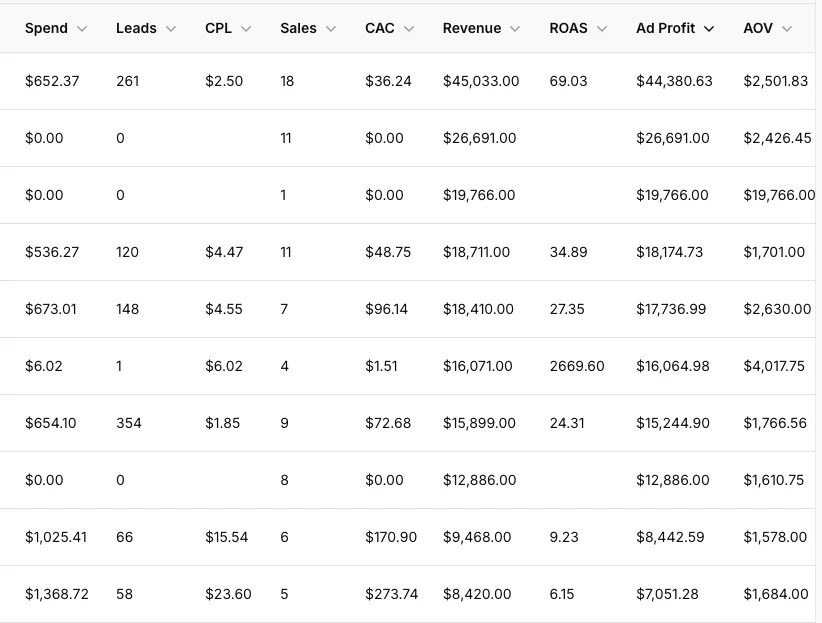Select the 2669.60 ROAS value
The height and width of the screenshot is (623, 822).
(577, 366)
